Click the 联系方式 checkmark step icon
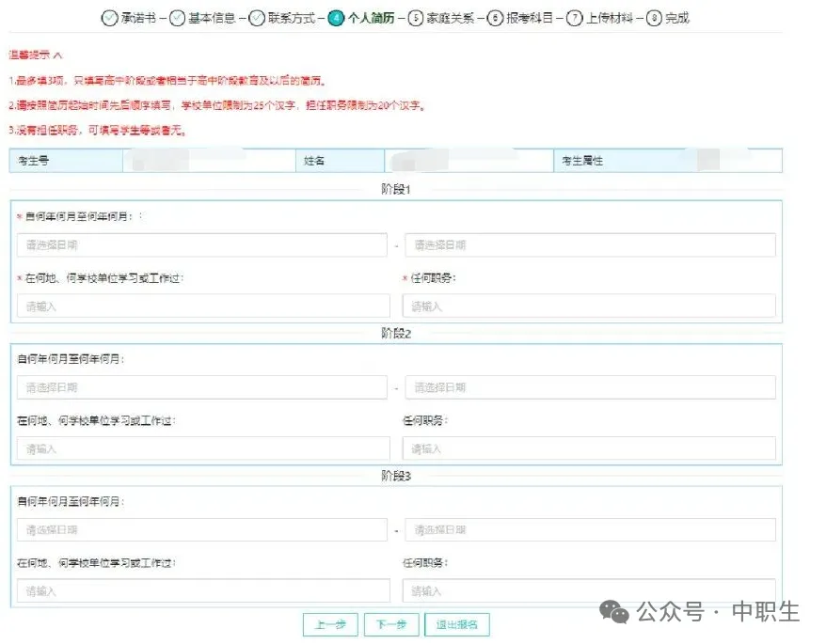Image resolution: width=826 pixels, height=644 pixels. [x=257, y=19]
